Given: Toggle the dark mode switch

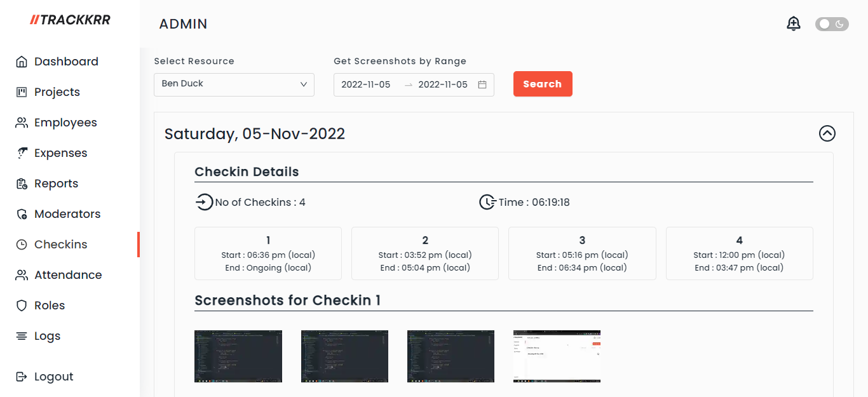Looking at the screenshot, I should (x=832, y=24).
